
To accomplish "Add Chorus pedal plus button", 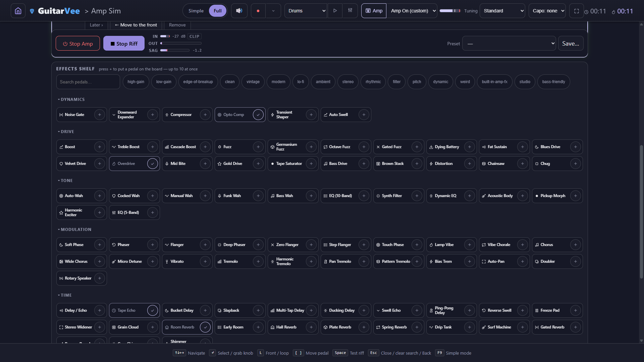I will (x=576, y=245).
